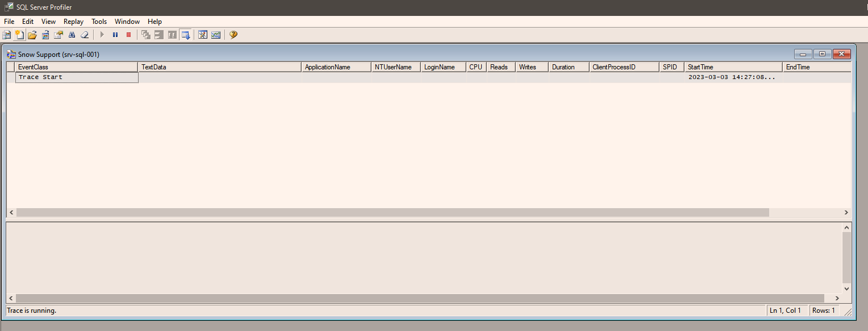Image resolution: width=868 pixels, height=331 pixels.
Task: Click the SQL Server Profiler title bar icon
Action: (x=9, y=7)
